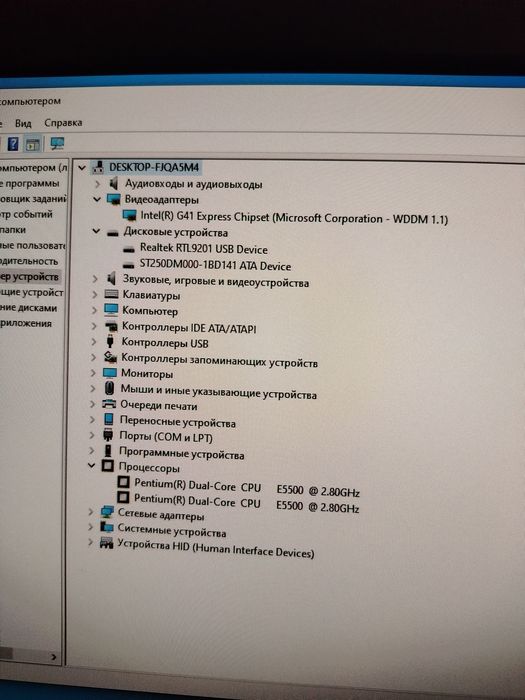525x700 pixels.
Task: Open the Вид menu
Action: coord(23,123)
